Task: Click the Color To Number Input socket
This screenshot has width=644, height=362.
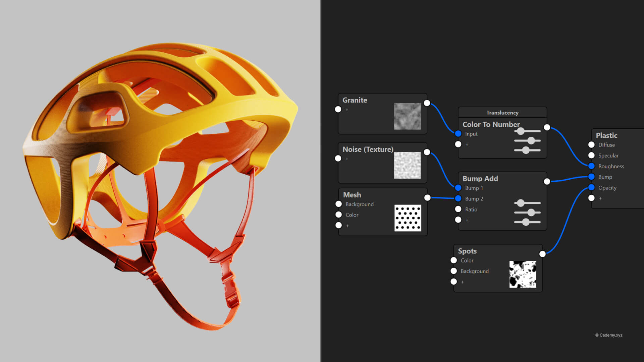Action: tap(458, 134)
